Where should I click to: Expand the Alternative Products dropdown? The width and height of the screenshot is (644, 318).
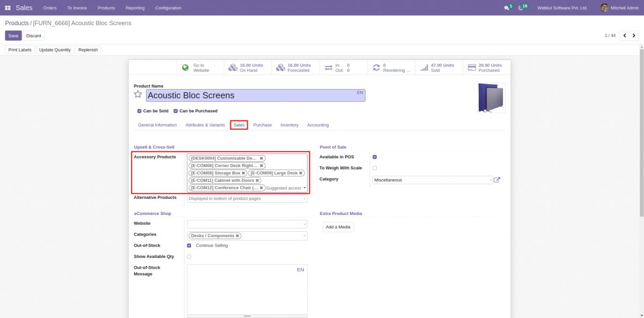point(304,198)
